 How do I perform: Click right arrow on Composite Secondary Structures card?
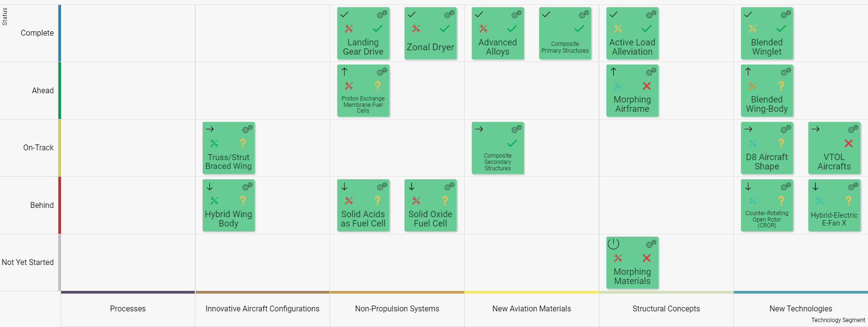(x=479, y=129)
